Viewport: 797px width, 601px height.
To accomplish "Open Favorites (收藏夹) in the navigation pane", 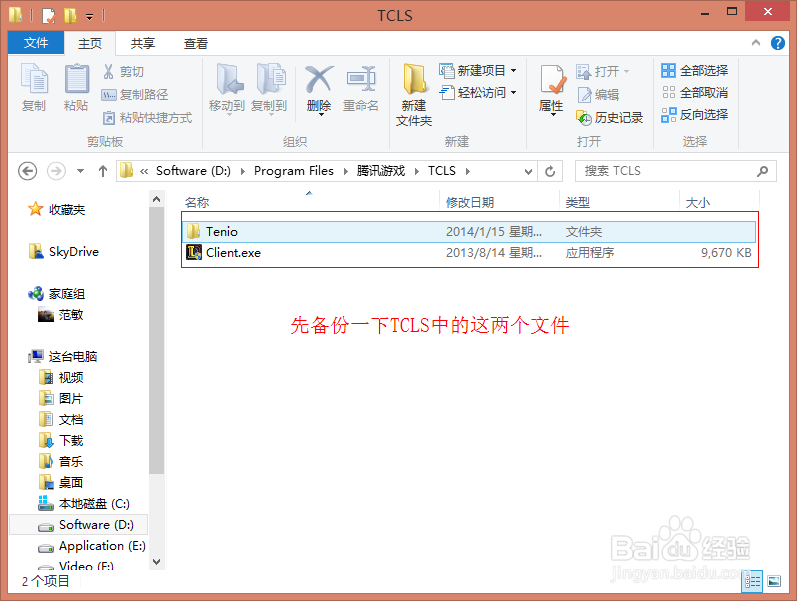I will (57, 209).
